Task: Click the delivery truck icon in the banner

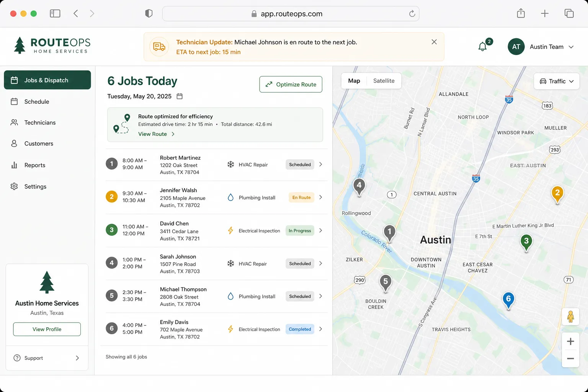Action: (x=159, y=47)
